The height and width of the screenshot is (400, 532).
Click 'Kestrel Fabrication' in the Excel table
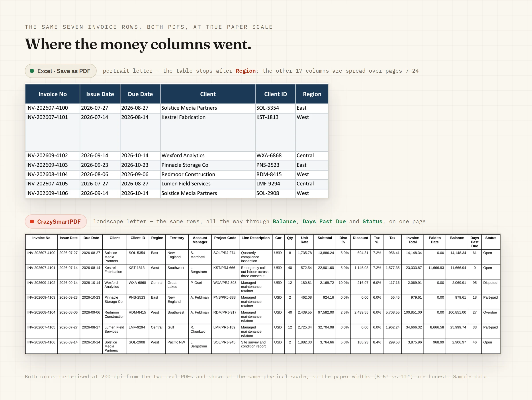[183, 117]
